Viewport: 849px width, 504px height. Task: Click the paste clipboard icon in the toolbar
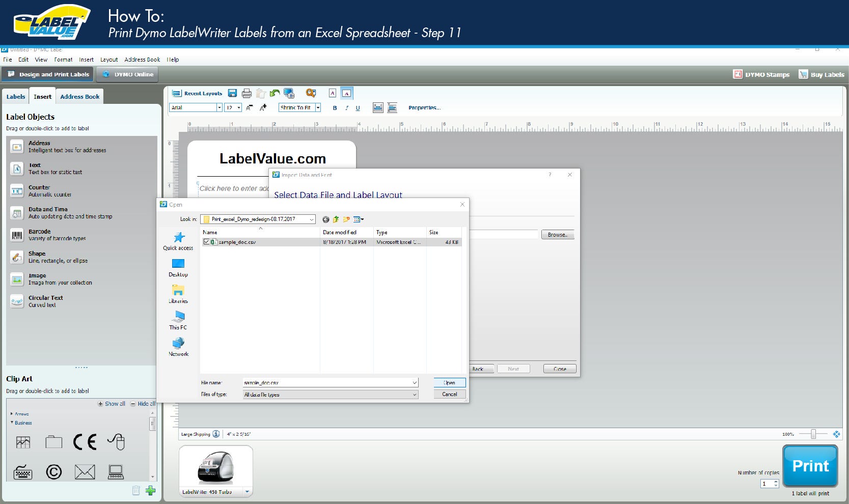[x=261, y=93]
